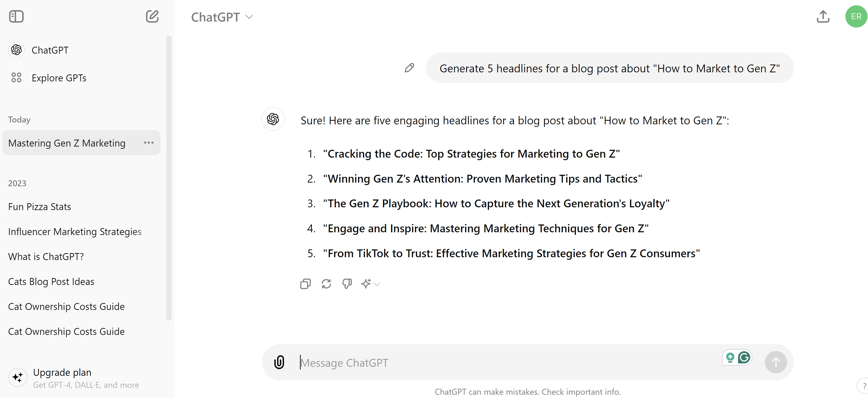Mark the response as bad with thumbs down
This screenshot has height=398, width=868.
click(347, 284)
